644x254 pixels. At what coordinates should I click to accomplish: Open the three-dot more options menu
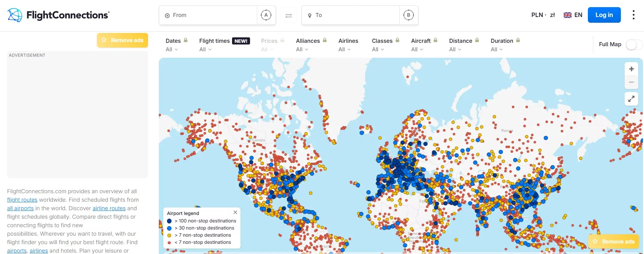coord(633,15)
